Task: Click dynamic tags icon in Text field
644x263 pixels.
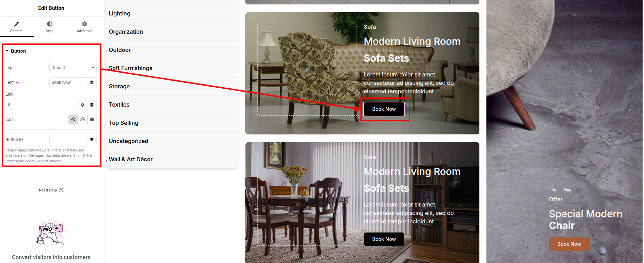Action: point(92,82)
